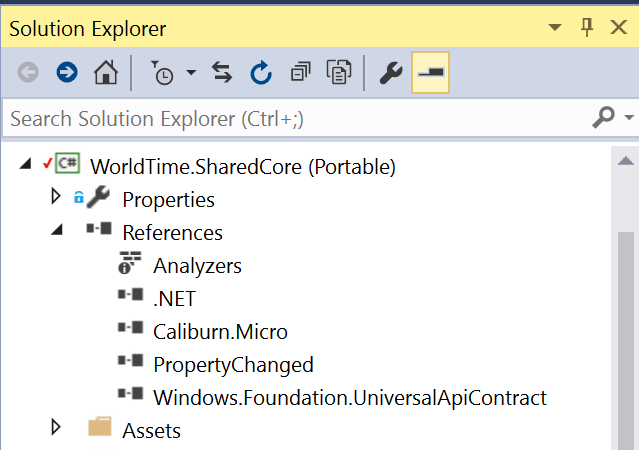Screen dimensions: 639x450
Task: Open the Solution Explorer window position dropdown
Action: click(555, 28)
